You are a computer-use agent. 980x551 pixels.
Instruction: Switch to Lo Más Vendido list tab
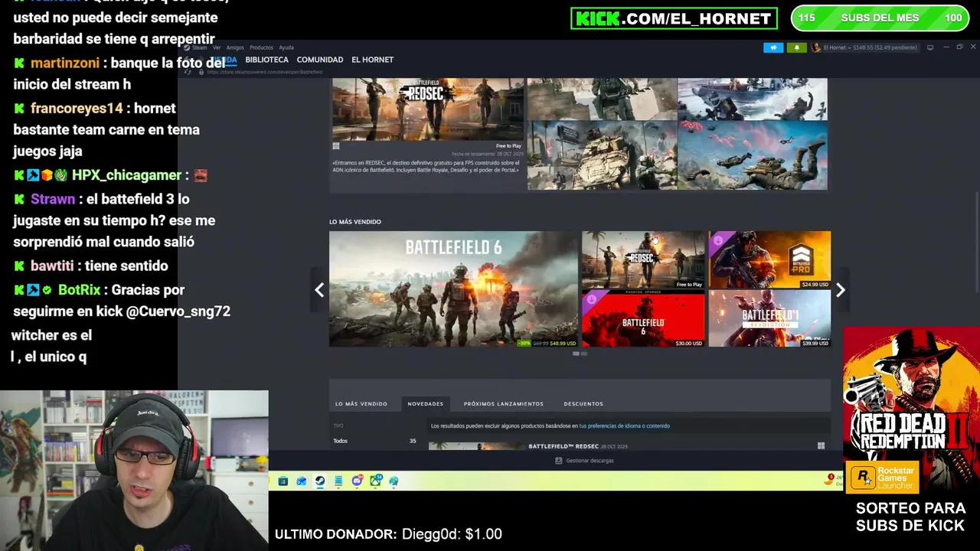pyautogui.click(x=361, y=403)
